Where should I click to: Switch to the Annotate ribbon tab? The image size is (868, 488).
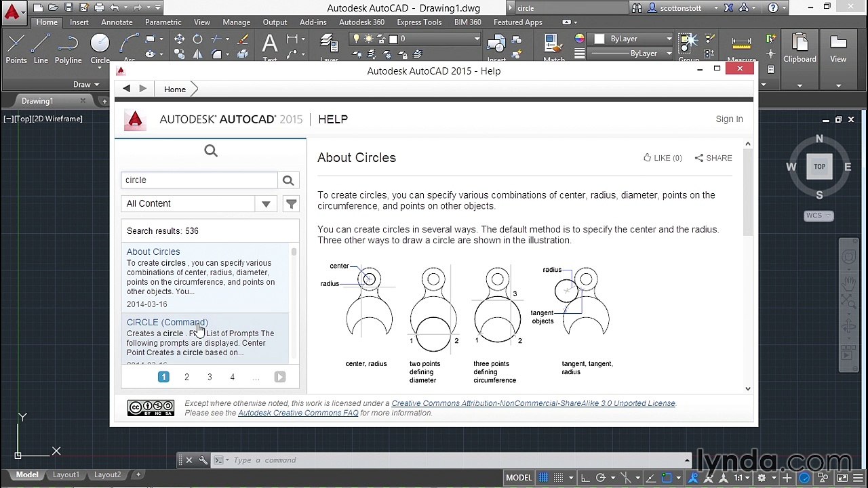[x=117, y=22]
